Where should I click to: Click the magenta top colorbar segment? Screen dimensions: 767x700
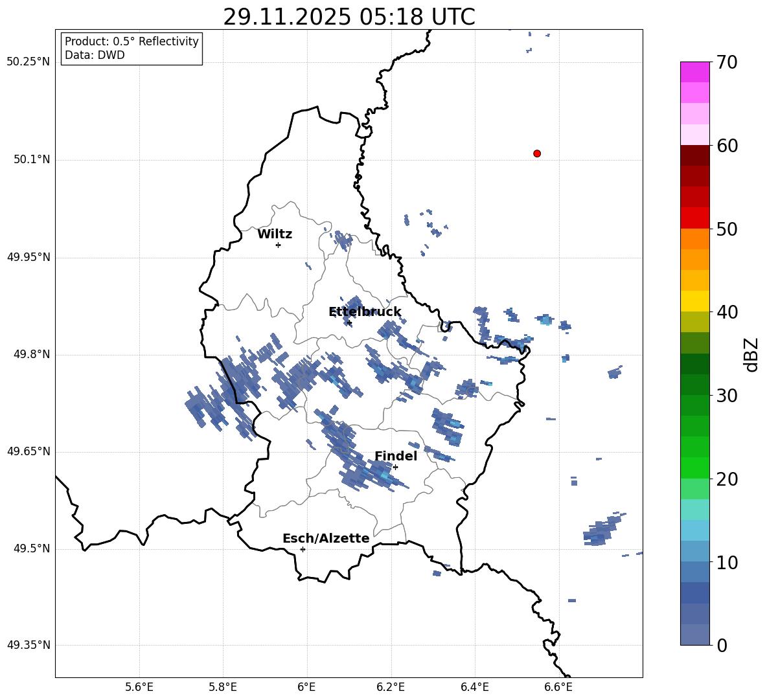coord(694,72)
